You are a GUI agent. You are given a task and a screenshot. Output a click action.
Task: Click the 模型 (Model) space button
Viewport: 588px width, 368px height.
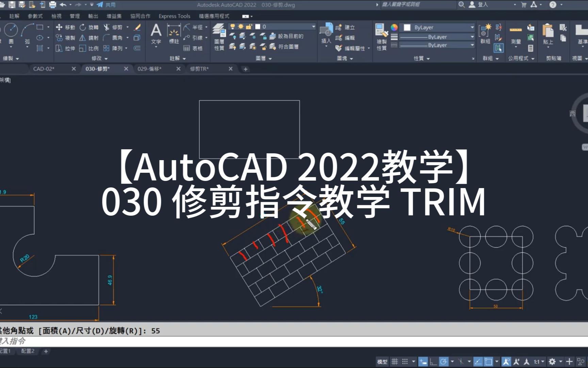coord(382,362)
